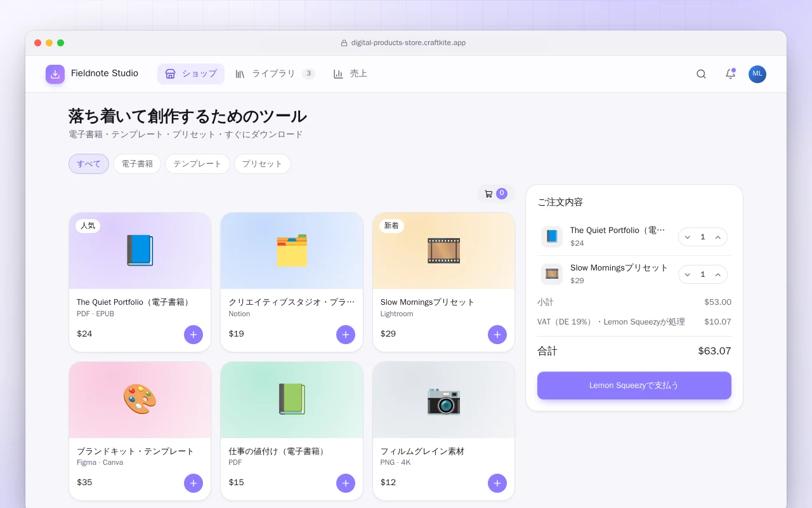Click the lock icon in address bar
The height and width of the screenshot is (508, 812).
click(x=344, y=43)
